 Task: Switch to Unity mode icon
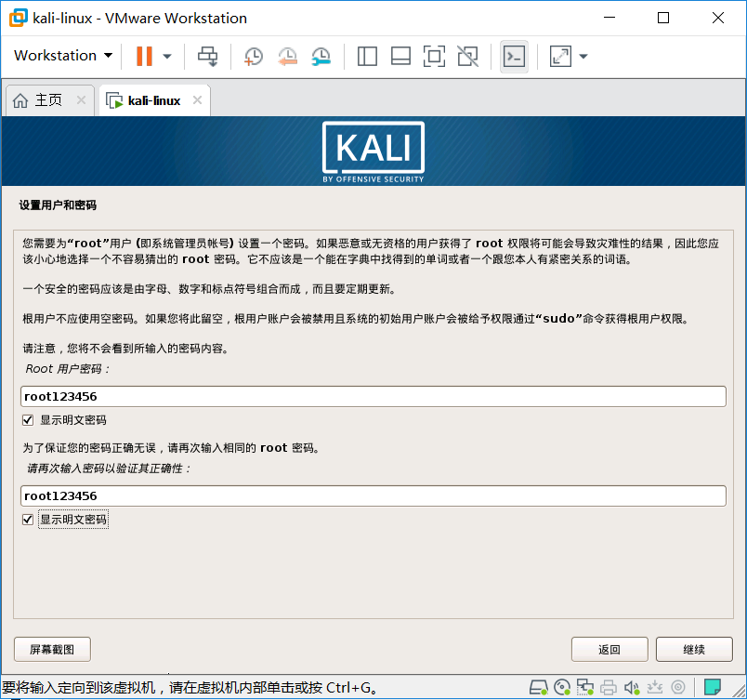[x=468, y=56]
